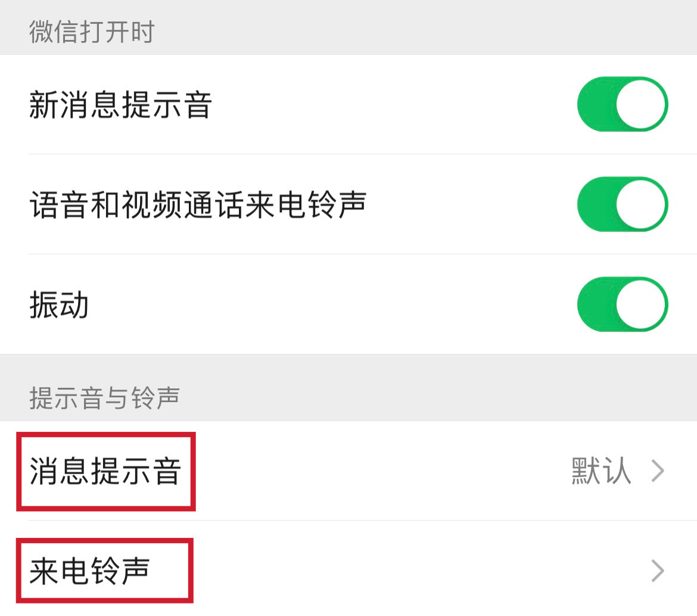Open the 来电铃声 row's right chevron
697x616 pixels.
(658, 571)
